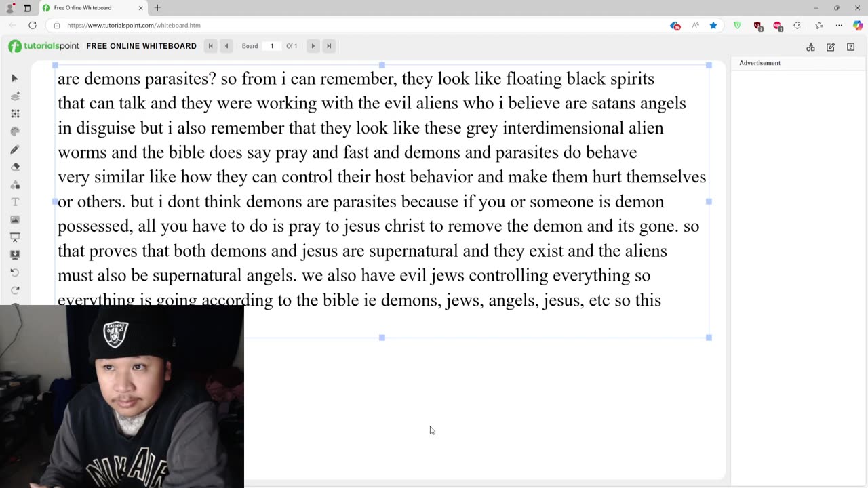The width and height of the screenshot is (868, 488).
Task: Click top-center selection handle of text box
Action: pyautogui.click(x=382, y=65)
